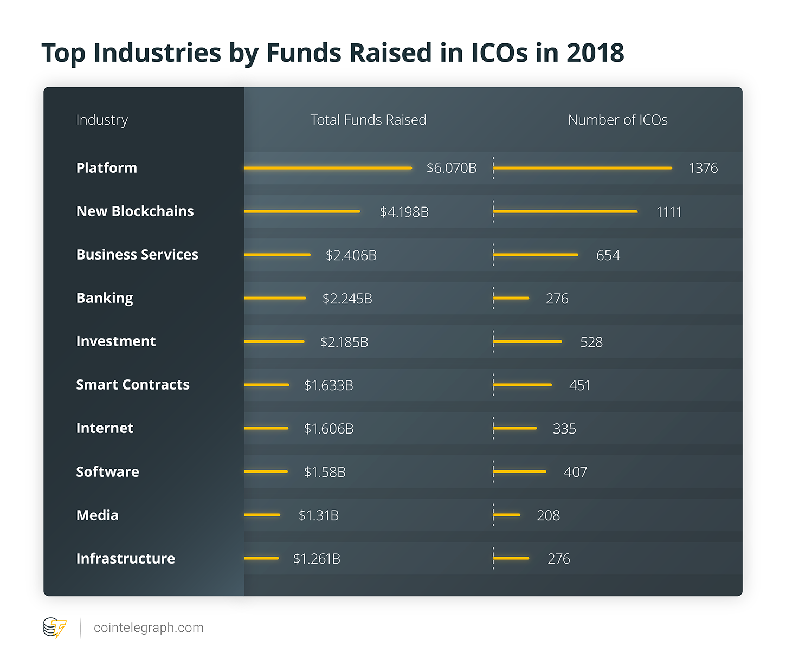Click the chart title heading
Viewport: 786px width, 672px height.
[333, 53]
